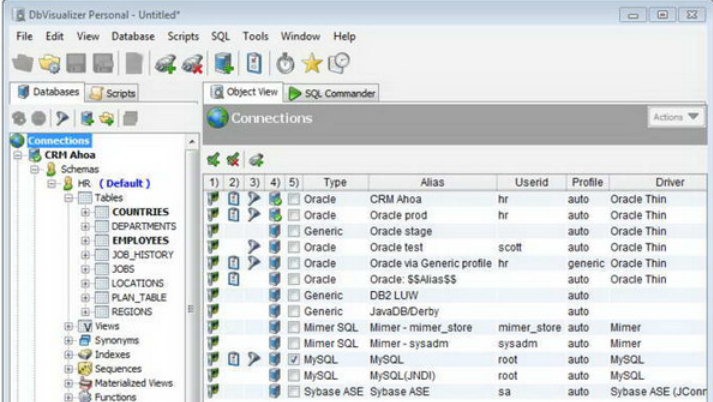Click the create database connection toolbar icon
This screenshot has height=402, width=713.
pos(165,63)
